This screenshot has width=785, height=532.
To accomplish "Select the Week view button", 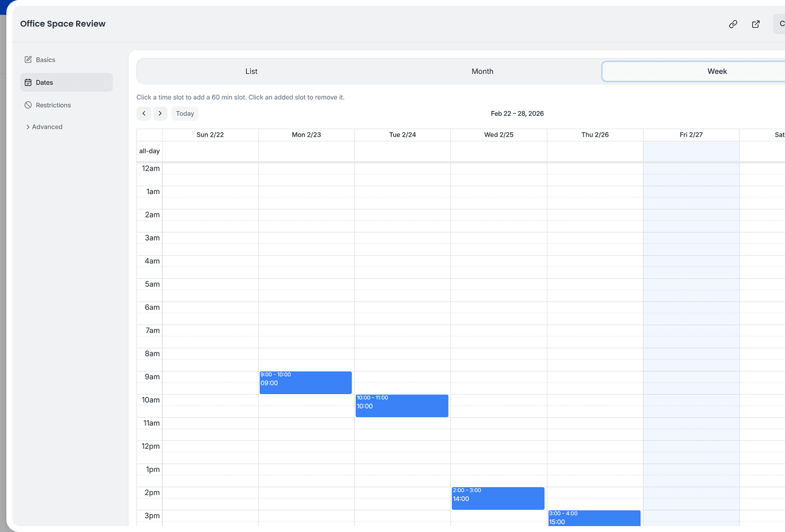I will point(717,71).
